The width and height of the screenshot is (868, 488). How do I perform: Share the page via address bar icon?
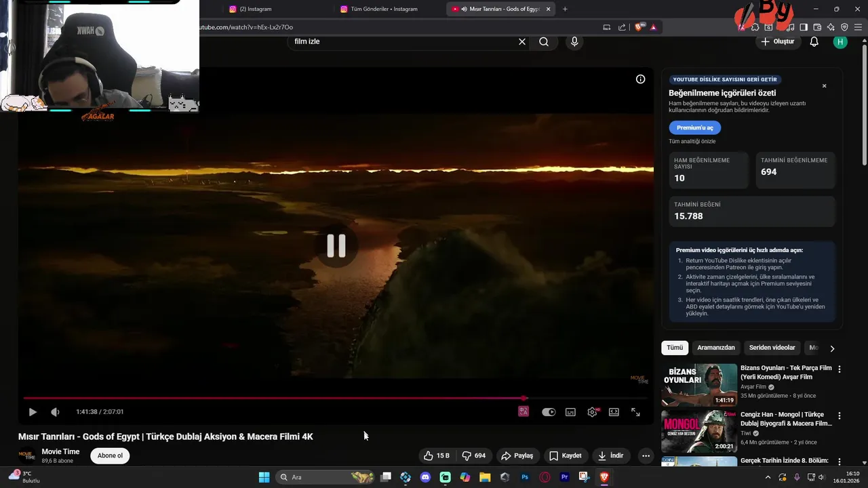pos(622,27)
